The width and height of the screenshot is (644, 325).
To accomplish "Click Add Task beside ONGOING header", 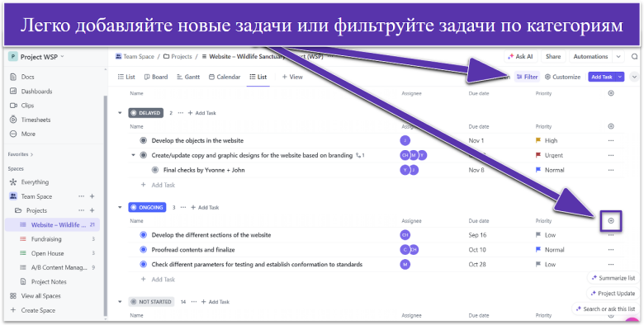I will pyautogui.click(x=205, y=207).
